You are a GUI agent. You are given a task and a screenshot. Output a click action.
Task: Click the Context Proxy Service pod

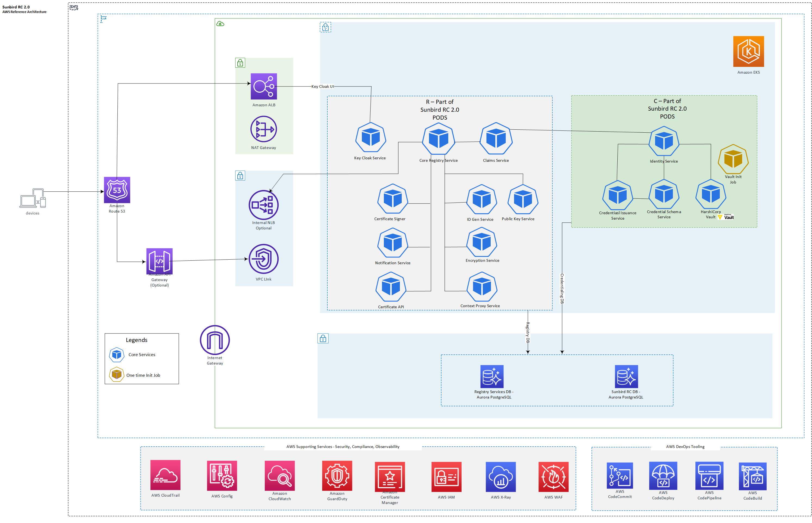point(482,287)
